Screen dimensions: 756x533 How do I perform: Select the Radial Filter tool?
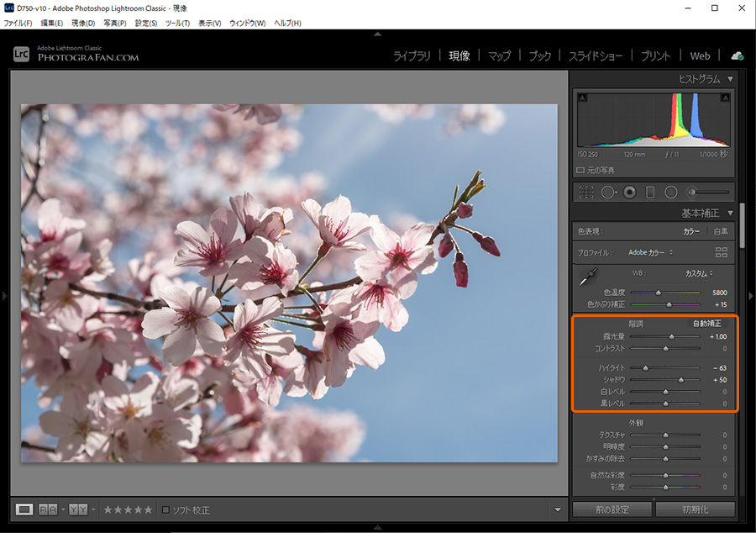(x=670, y=192)
